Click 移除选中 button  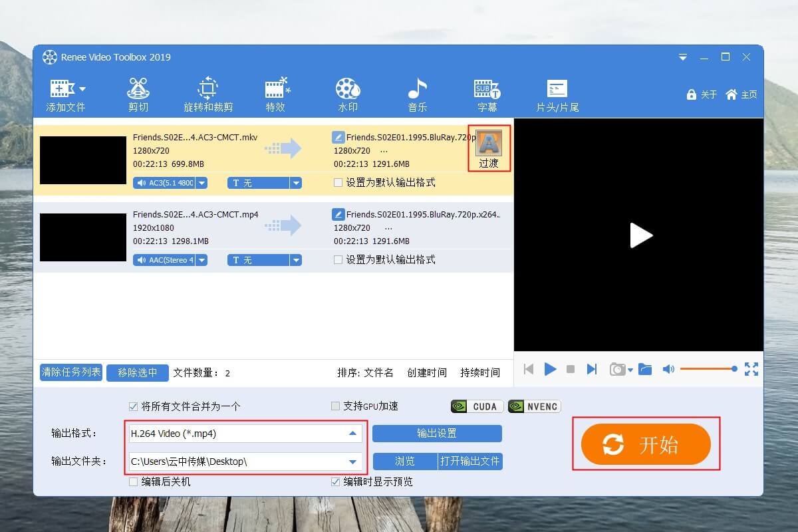click(138, 372)
